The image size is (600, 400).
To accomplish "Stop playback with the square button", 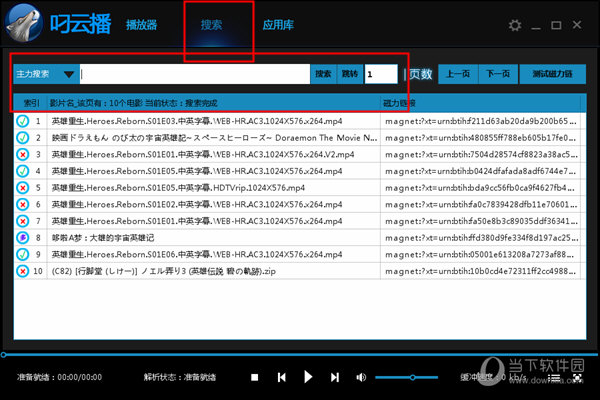I will (254, 377).
